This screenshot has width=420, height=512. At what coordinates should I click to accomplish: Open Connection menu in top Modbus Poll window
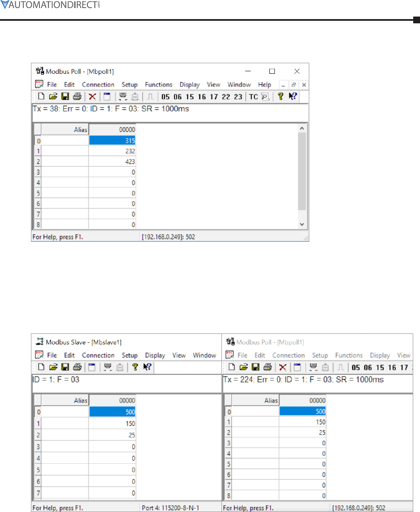[x=98, y=84]
